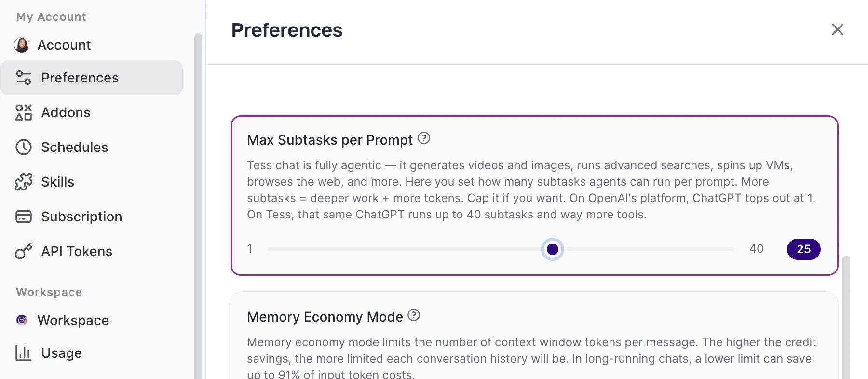Image resolution: width=868 pixels, height=379 pixels.
Task: Click the Skills puzzle piece icon
Action: coord(24,182)
